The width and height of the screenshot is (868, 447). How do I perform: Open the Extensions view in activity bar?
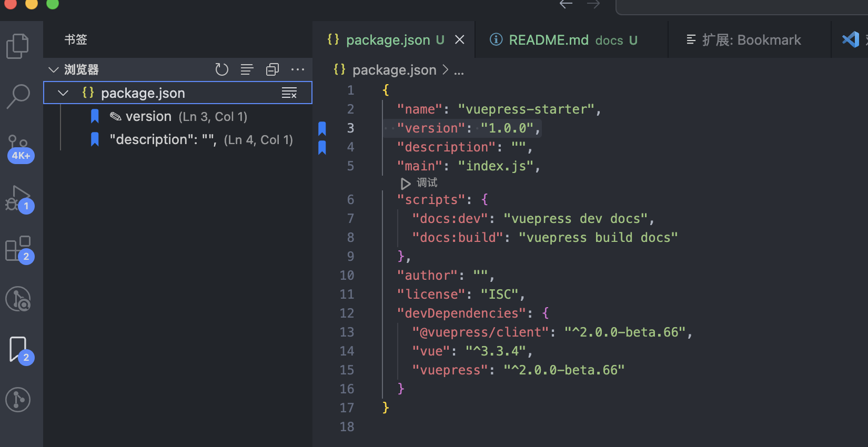click(x=19, y=249)
